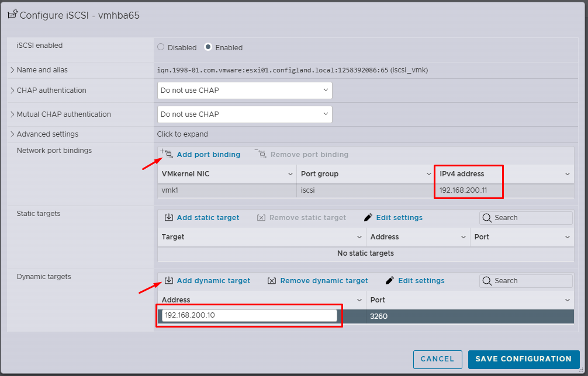This screenshot has height=376, width=588.
Task: Expand the Advanced settings section
Action: tap(12, 134)
